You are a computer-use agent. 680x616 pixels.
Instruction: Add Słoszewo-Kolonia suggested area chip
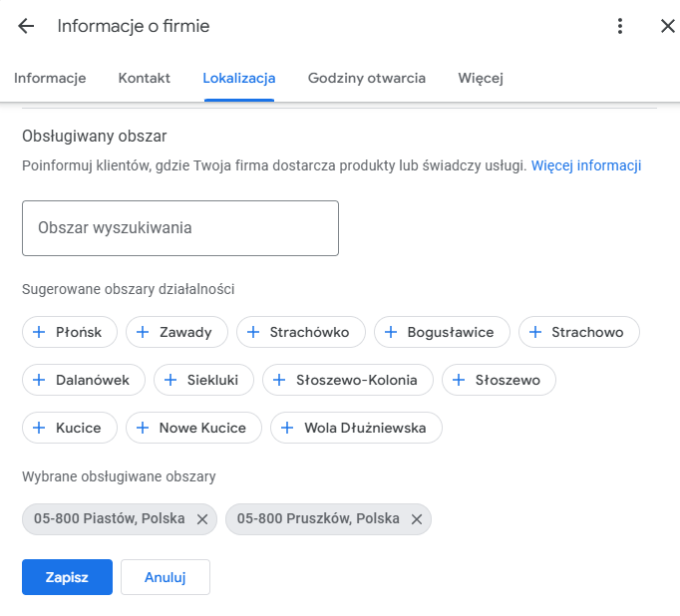347,380
